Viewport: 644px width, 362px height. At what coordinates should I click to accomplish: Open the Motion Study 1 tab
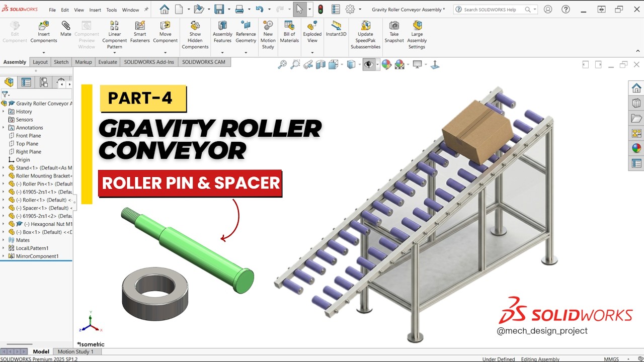[x=75, y=352]
